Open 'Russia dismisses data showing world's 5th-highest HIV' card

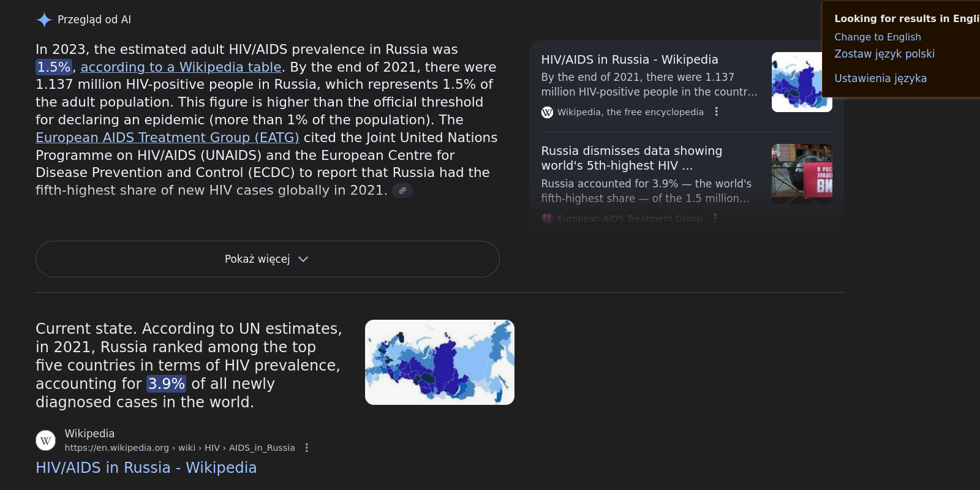[x=631, y=158]
